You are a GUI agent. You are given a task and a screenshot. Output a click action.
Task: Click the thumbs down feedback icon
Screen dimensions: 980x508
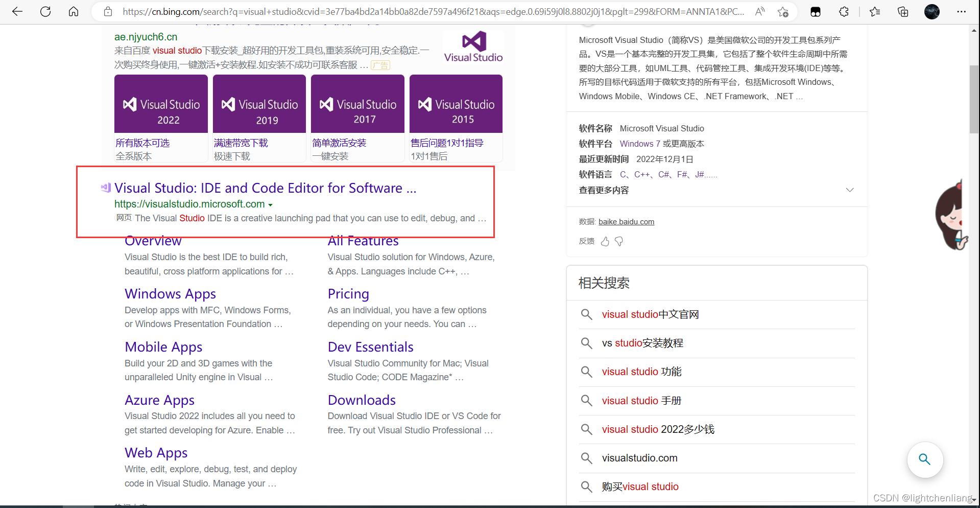619,241
